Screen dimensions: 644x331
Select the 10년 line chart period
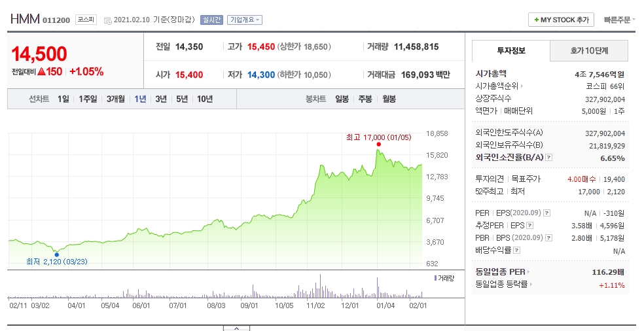[x=205, y=99]
